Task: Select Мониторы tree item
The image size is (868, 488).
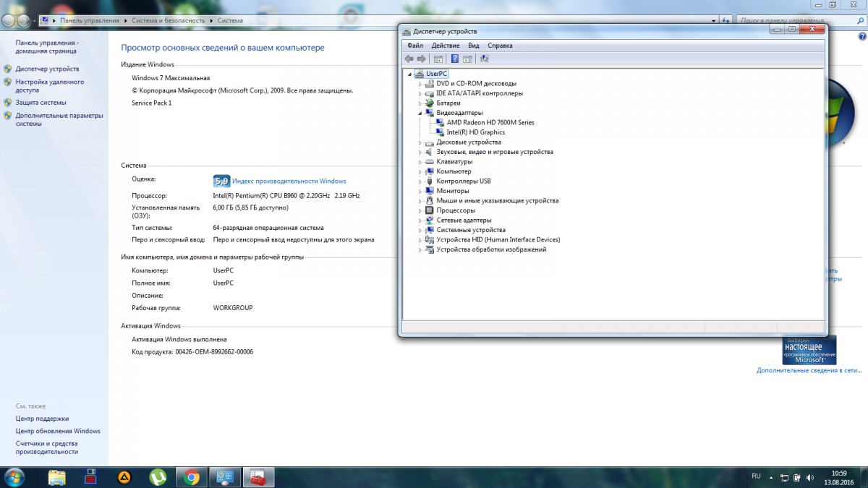Action: pyautogui.click(x=453, y=191)
